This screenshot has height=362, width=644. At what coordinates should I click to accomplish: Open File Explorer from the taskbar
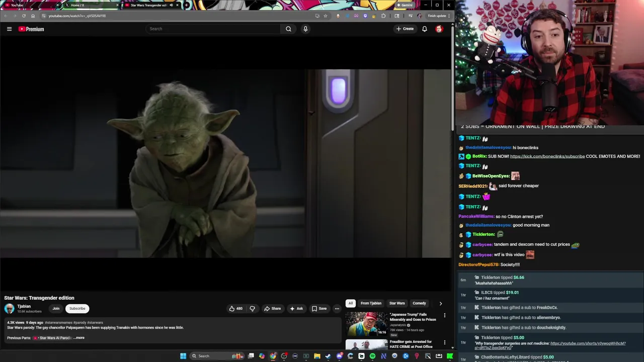[317, 356]
